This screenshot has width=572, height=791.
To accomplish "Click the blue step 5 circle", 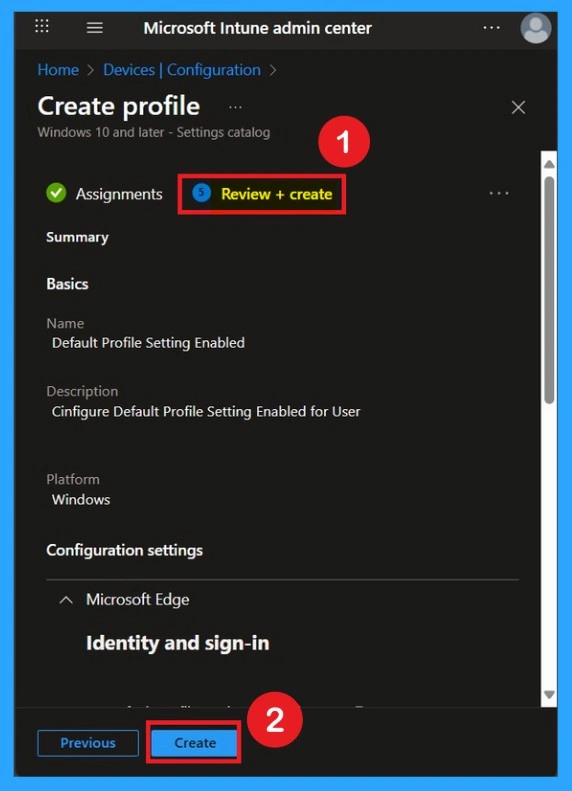I will click(x=201, y=193).
